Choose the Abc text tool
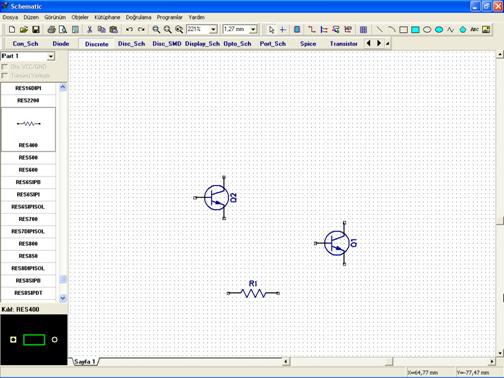The height and width of the screenshot is (378, 504). pyautogui.click(x=474, y=30)
